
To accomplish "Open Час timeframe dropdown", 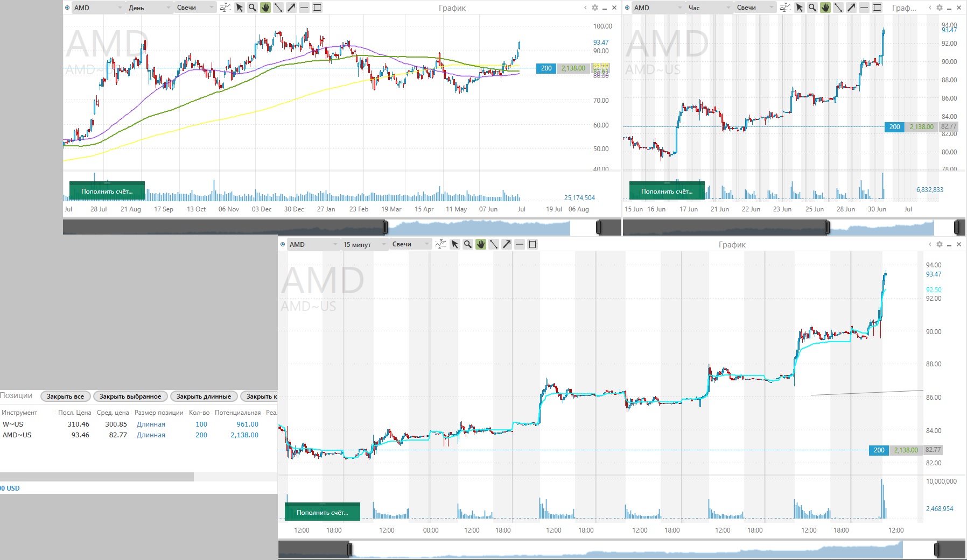I will pos(709,8).
